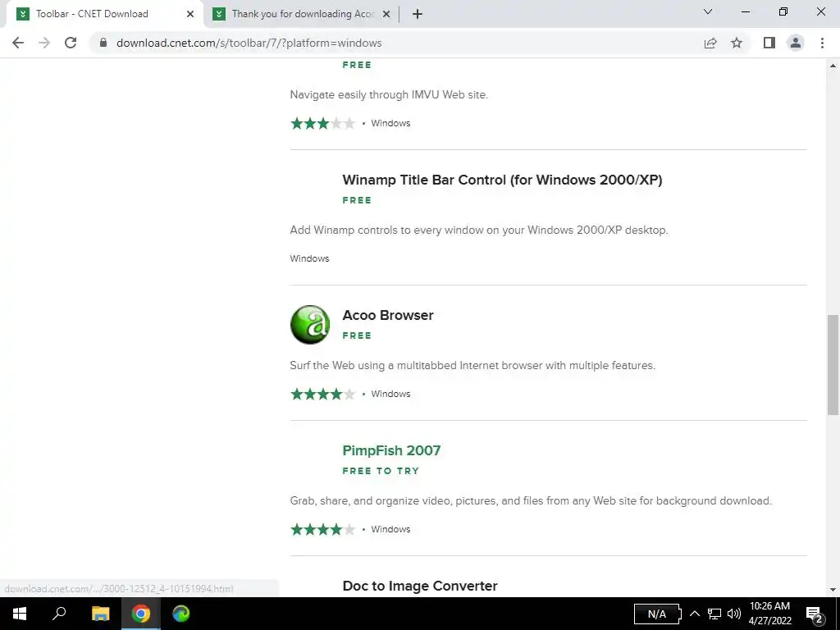Open the Doc to Image Converter listing
The width and height of the screenshot is (840, 630).
pos(420,586)
